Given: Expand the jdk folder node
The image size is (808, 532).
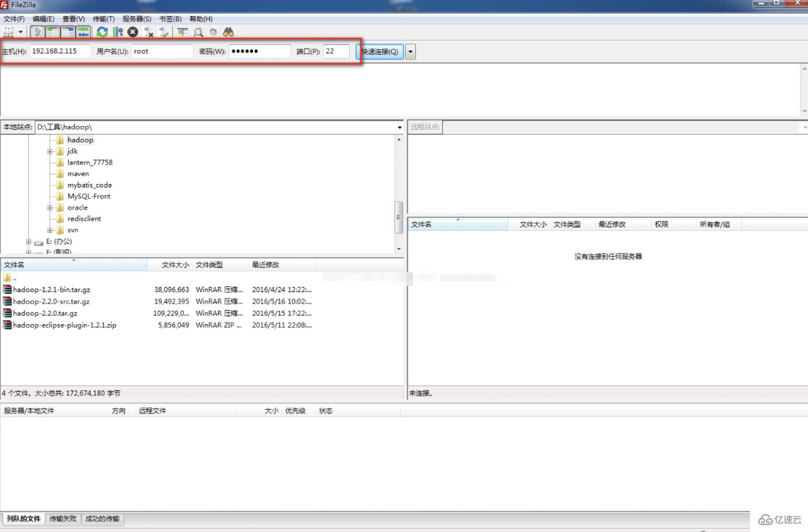Looking at the screenshot, I should tap(50, 152).
